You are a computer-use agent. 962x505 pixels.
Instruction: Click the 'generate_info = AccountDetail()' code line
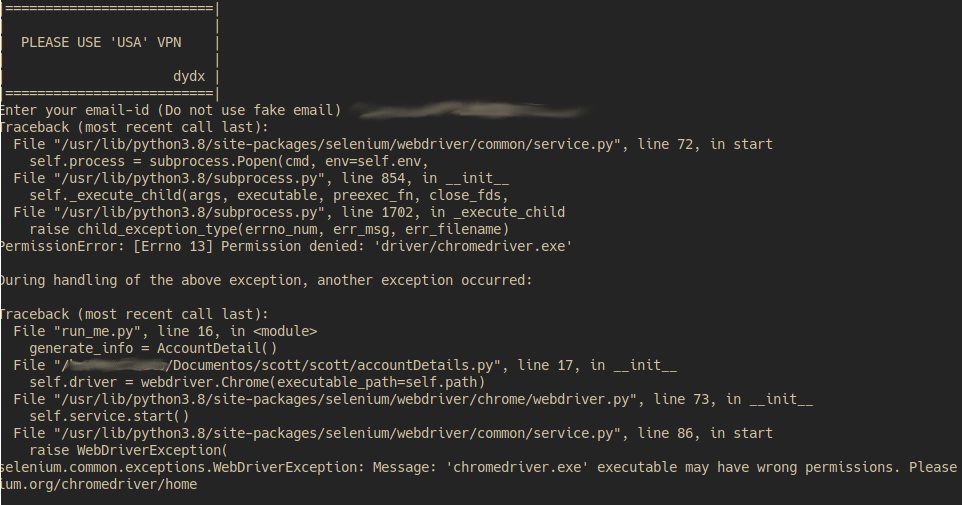[153, 347]
